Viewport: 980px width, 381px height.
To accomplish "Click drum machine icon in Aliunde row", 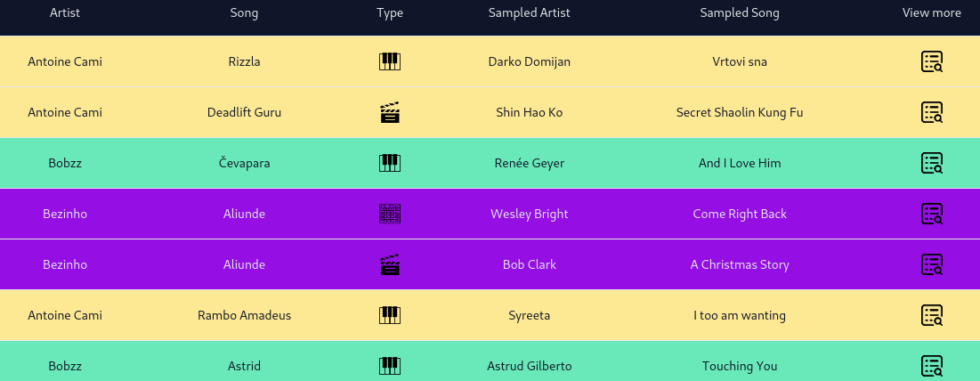I will pos(389,214).
